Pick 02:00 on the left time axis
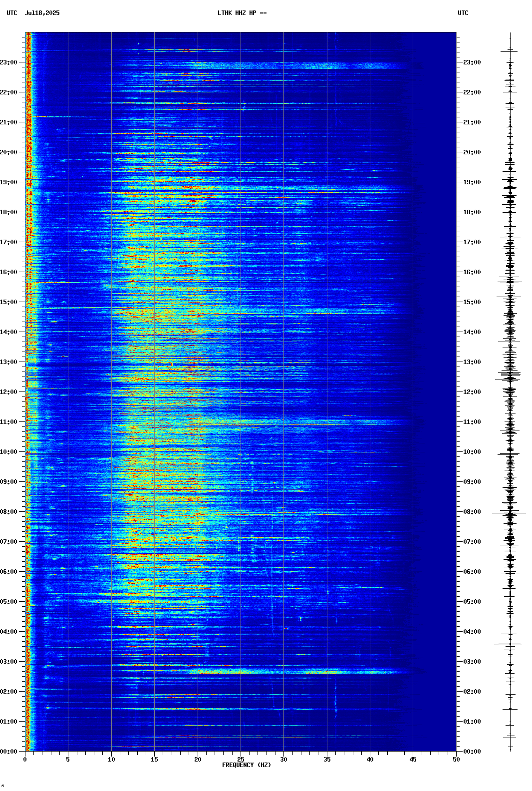The height and width of the screenshot is (791, 532). pos(8,692)
